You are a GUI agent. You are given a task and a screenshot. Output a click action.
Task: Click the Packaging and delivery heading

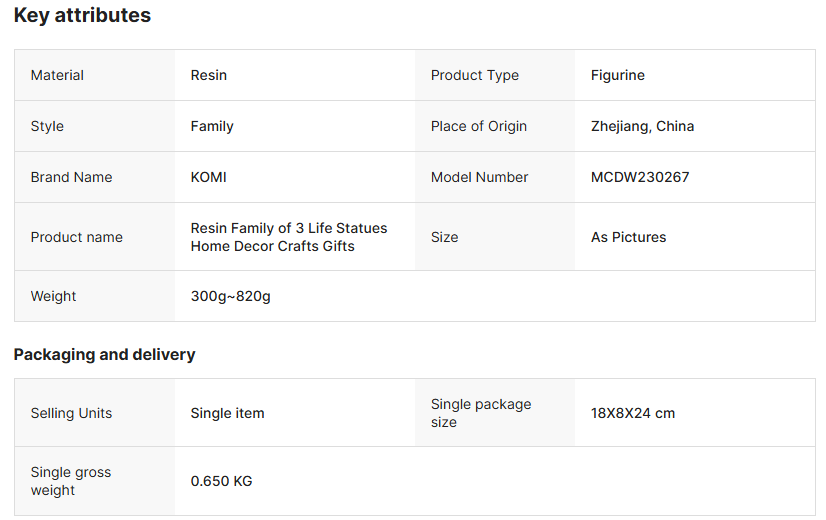click(104, 354)
